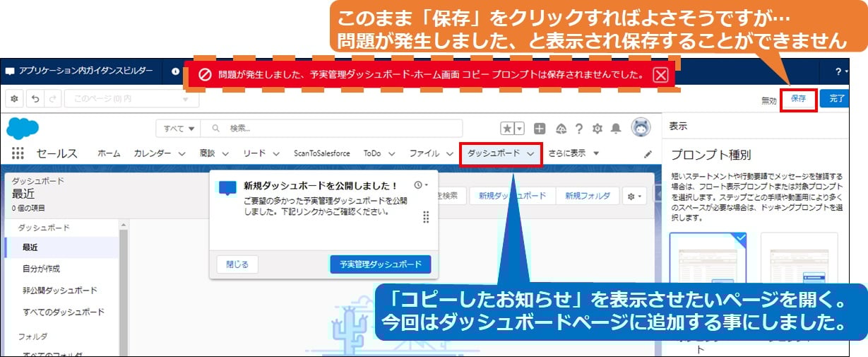Open the ファイル tab
868x357 pixels.
(424, 153)
